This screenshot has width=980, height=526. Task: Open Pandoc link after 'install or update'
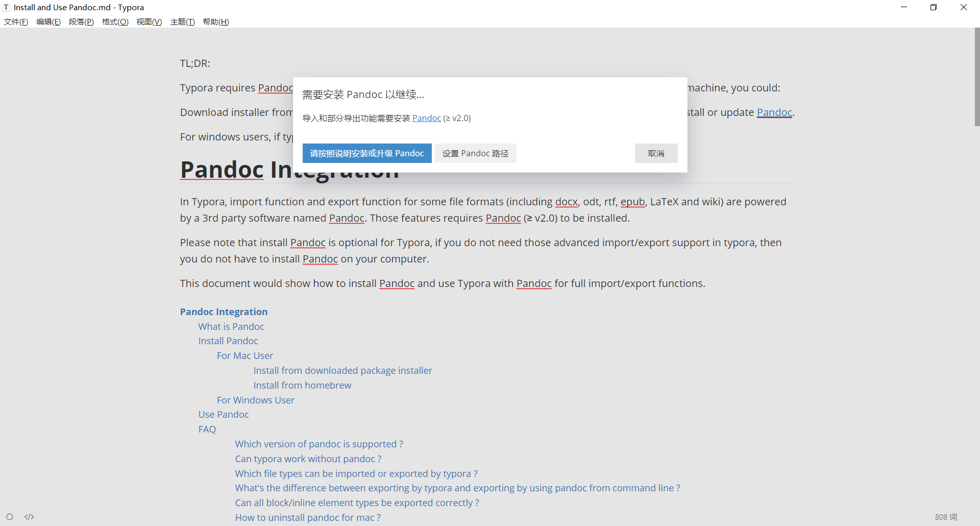tap(774, 112)
